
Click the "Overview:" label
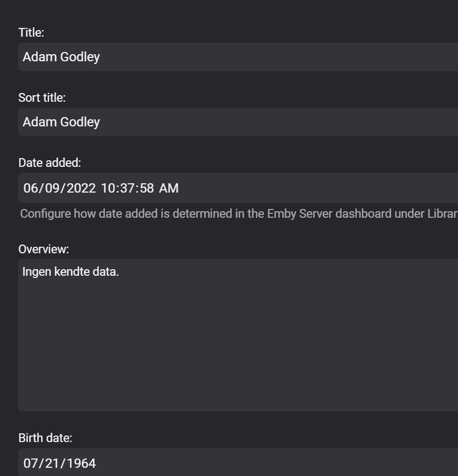point(44,249)
